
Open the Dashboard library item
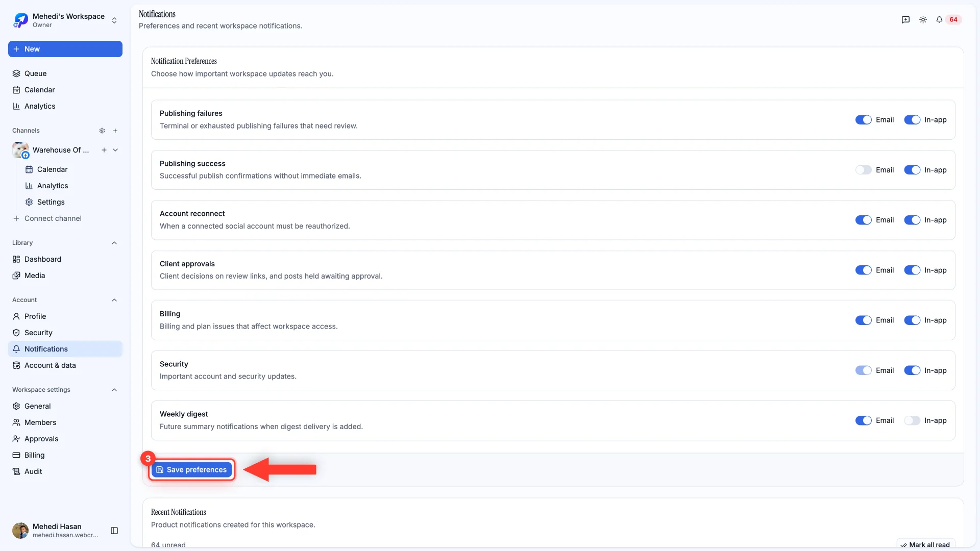coord(65,259)
